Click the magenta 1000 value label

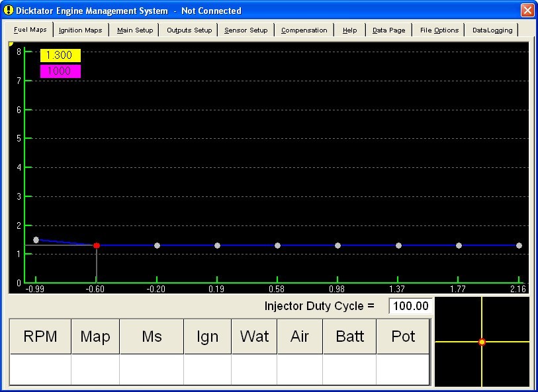(60, 71)
